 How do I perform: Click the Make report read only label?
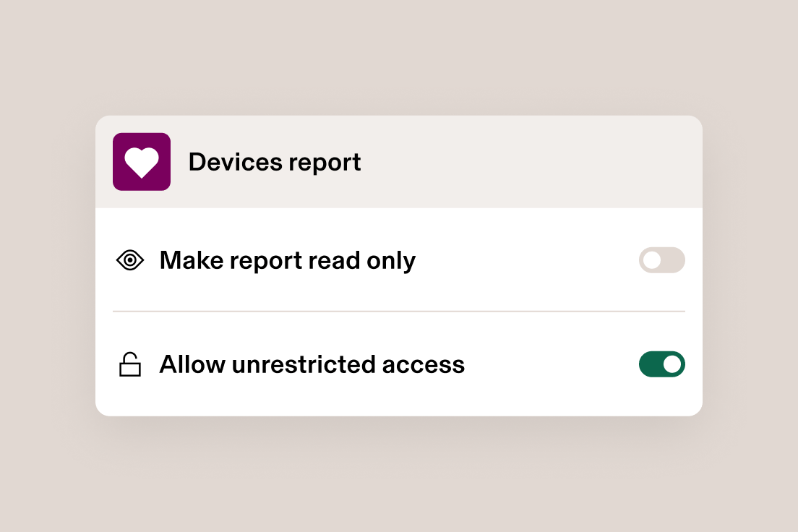point(287,260)
